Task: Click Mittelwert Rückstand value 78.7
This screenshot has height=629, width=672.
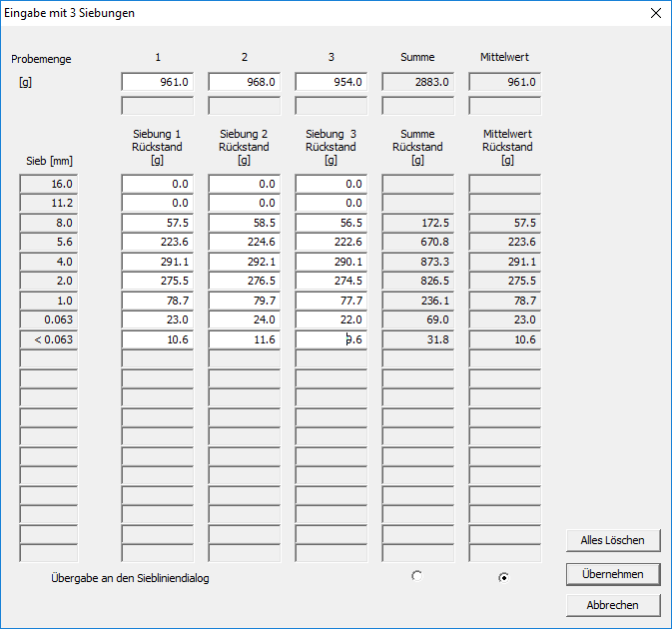Action: 505,301
